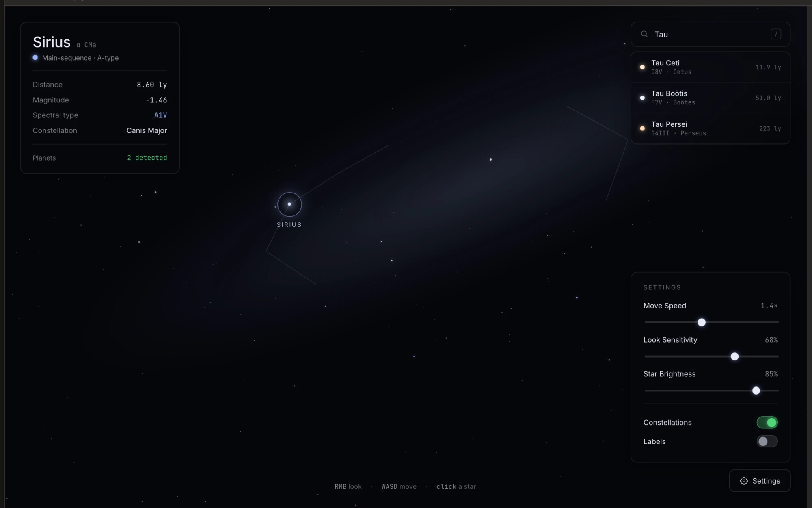Click the SIRIUS star label
812x508 pixels.
tap(289, 225)
